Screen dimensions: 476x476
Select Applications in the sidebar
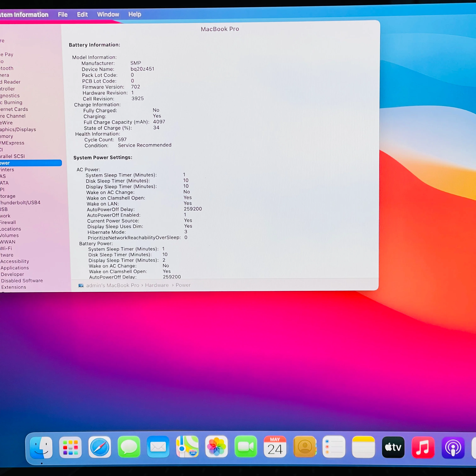[x=14, y=268]
